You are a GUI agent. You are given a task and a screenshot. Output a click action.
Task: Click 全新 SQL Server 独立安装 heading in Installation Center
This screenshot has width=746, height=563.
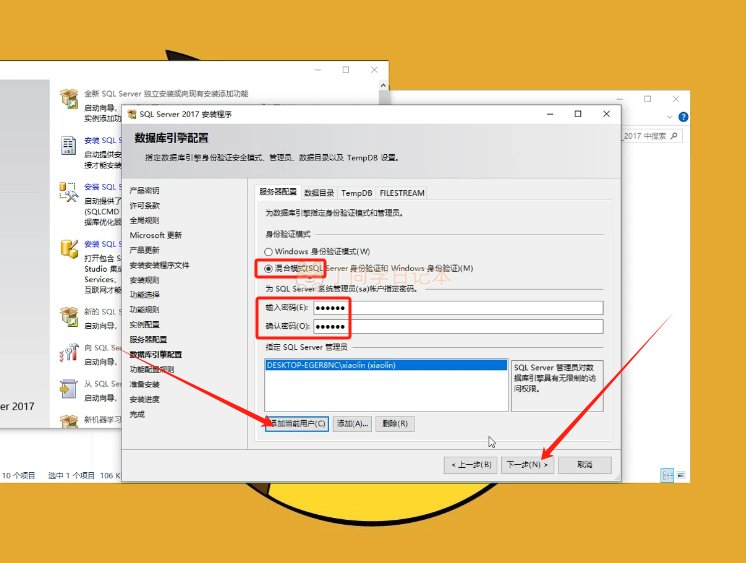click(166, 94)
